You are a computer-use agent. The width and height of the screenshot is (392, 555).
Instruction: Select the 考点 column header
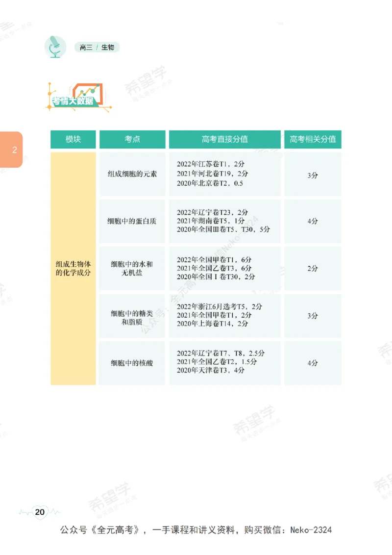[x=132, y=139]
